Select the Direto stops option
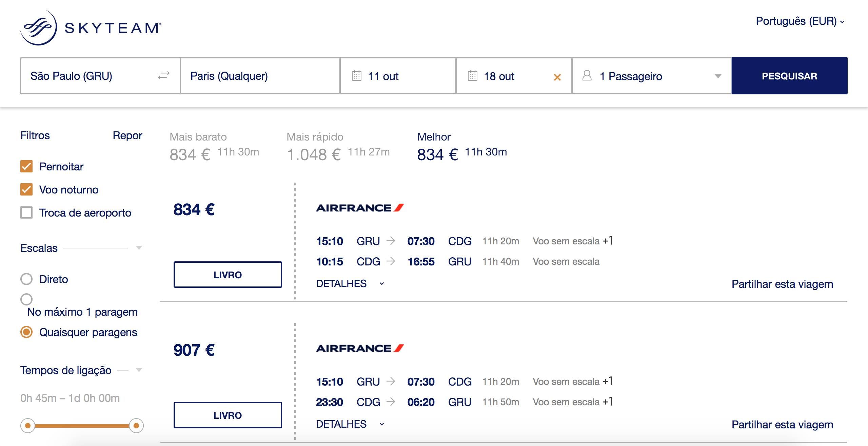The height and width of the screenshot is (446, 868). [26, 279]
